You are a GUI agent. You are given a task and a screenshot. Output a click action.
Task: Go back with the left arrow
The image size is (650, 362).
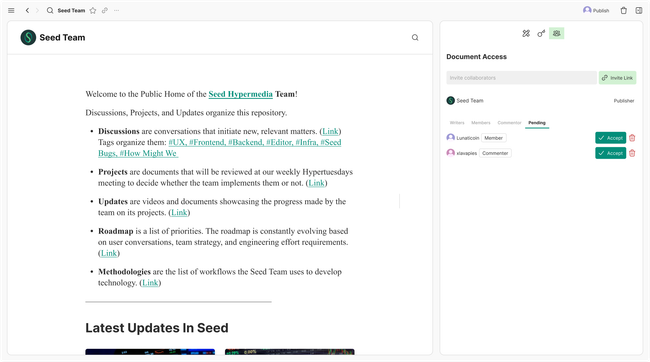[x=27, y=10]
